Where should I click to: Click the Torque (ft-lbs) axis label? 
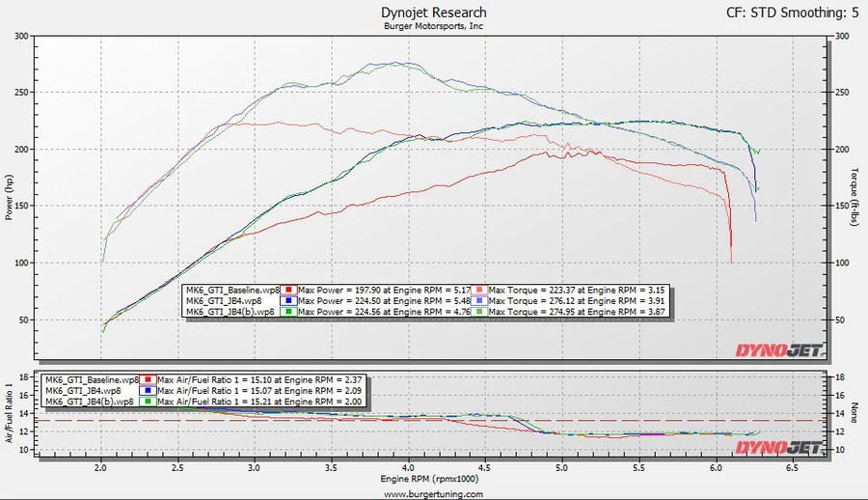[x=854, y=197]
